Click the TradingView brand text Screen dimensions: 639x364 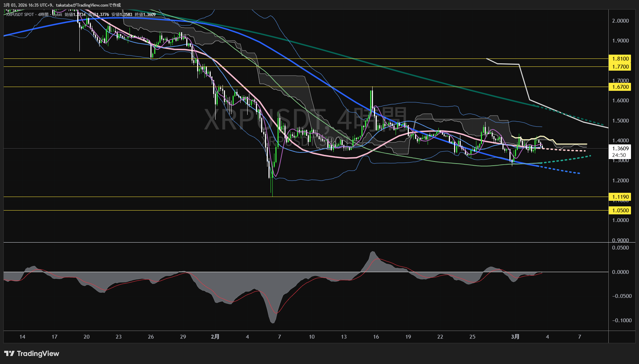coord(38,354)
